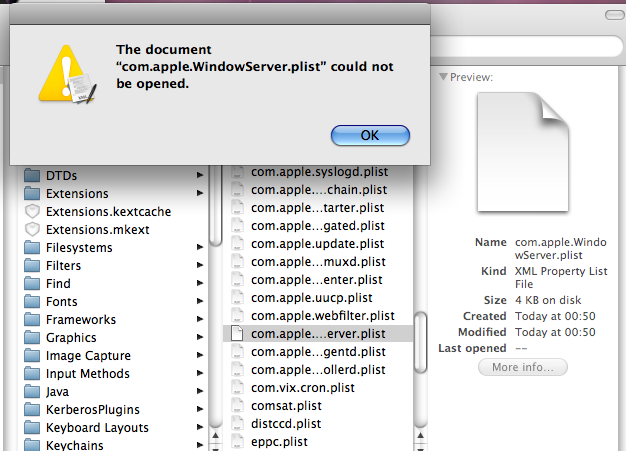
Task: Select com.apple...gated.plist file name
Action: tap(318, 226)
